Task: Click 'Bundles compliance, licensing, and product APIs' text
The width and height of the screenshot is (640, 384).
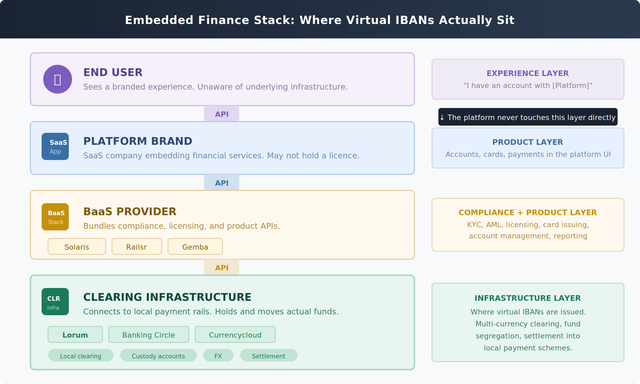Action: [182, 226]
